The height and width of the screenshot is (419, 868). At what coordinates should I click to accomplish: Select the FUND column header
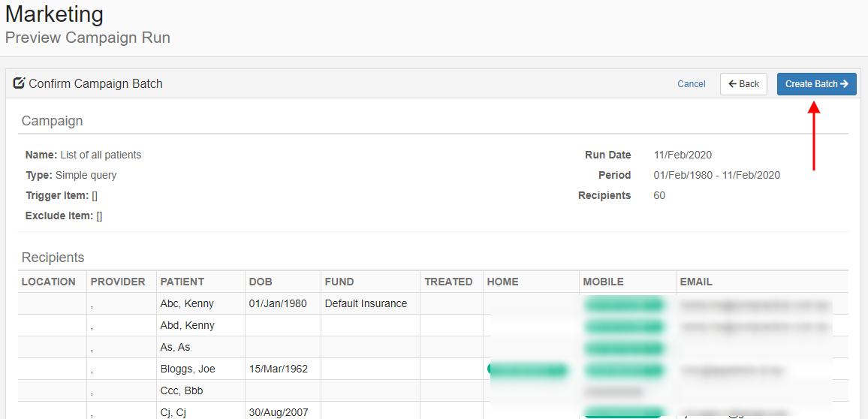(x=339, y=282)
